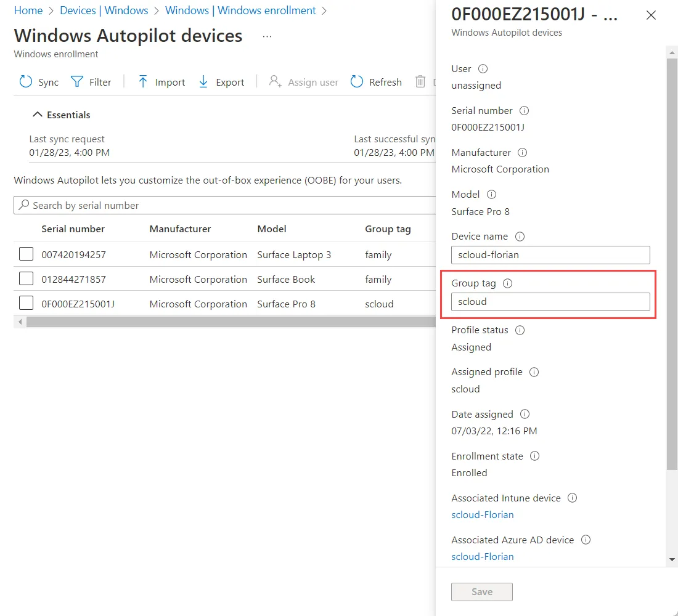Click the table horizontal scrollbar track
Viewport: 678px width, 616px height.
(x=231, y=322)
